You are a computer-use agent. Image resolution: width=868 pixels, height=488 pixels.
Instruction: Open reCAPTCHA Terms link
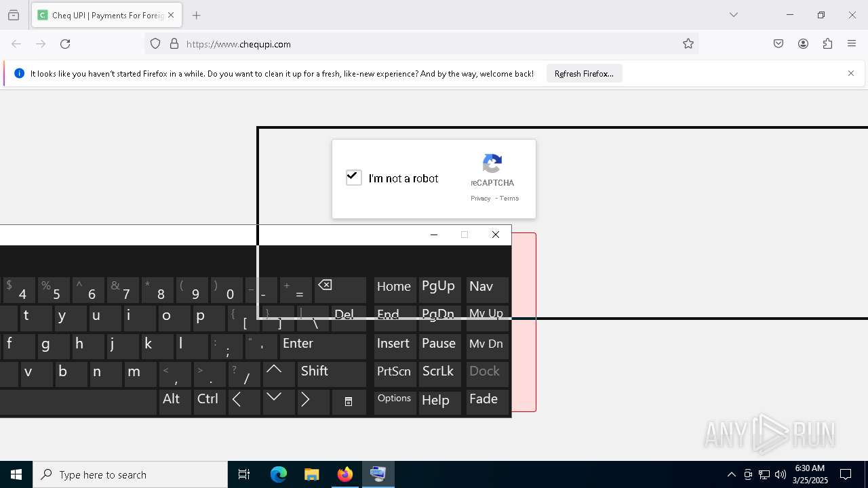click(509, 199)
